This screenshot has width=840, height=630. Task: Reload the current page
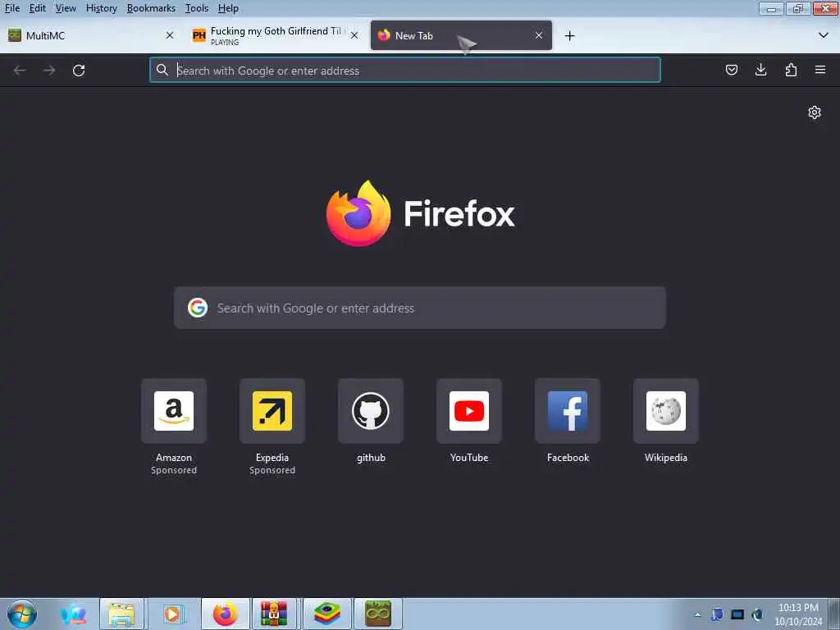point(79,71)
